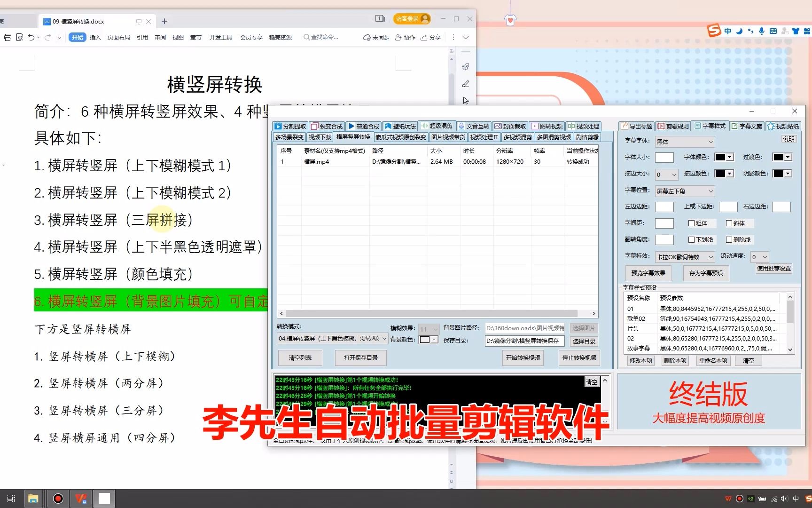Click the 开始转换视频 button
Image resolution: width=812 pixels, height=508 pixels.
523,358
